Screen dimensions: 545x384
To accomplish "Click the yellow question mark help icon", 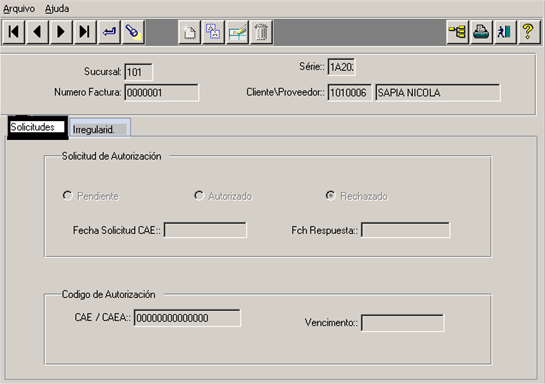I will coord(529,32).
